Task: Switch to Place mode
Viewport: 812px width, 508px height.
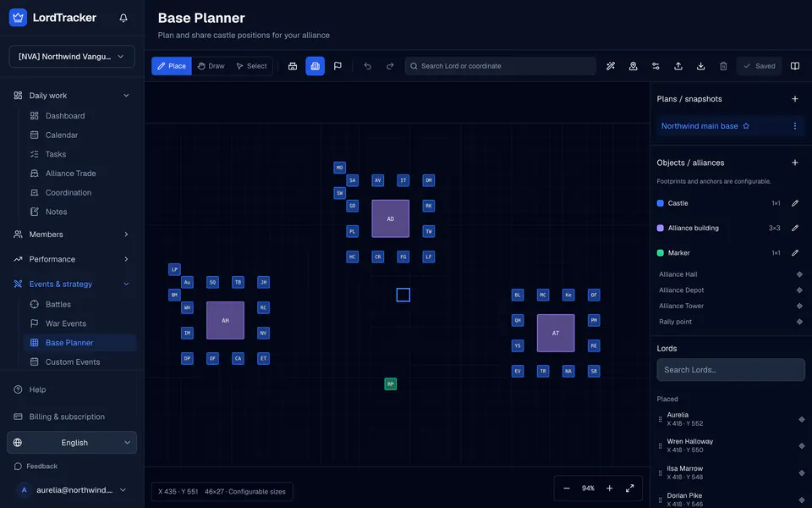Action: tap(172, 66)
